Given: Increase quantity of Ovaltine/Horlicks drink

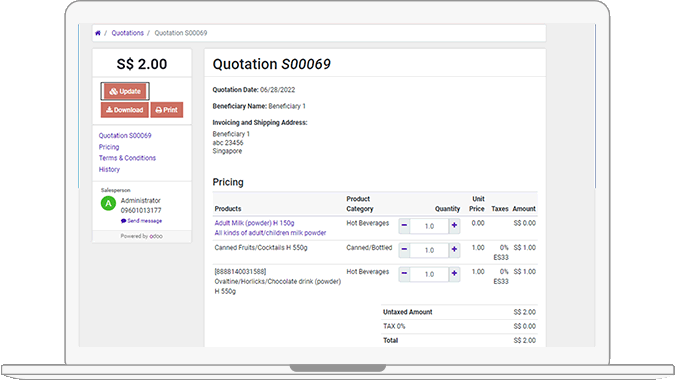Looking at the screenshot, I should tap(454, 274).
